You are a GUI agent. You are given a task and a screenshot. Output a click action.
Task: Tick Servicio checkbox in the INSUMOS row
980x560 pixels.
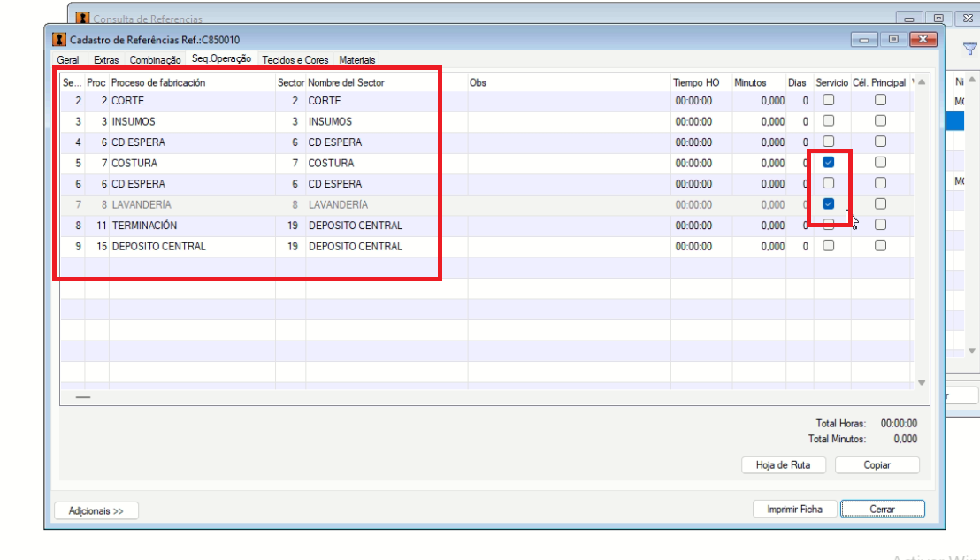[x=828, y=120]
